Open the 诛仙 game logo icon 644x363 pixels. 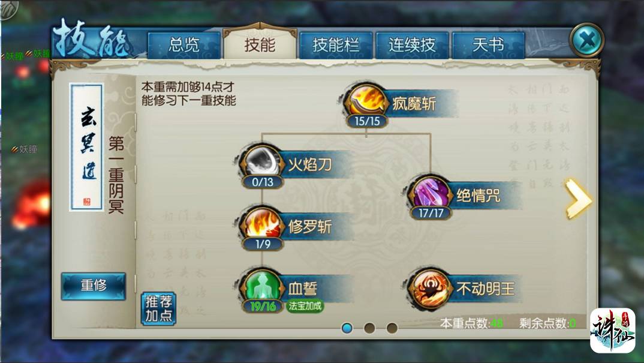pyautogui.click(x=612, y=330)
